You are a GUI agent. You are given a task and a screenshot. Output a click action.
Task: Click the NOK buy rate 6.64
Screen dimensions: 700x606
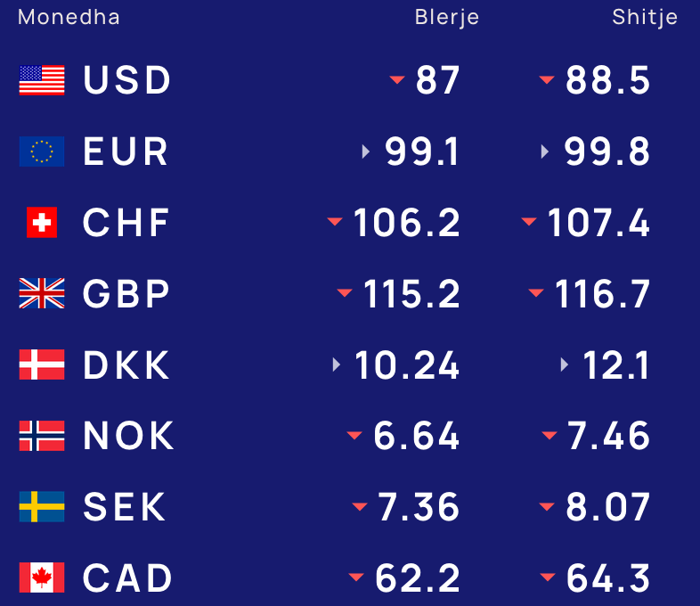click(x=417, y=436)
